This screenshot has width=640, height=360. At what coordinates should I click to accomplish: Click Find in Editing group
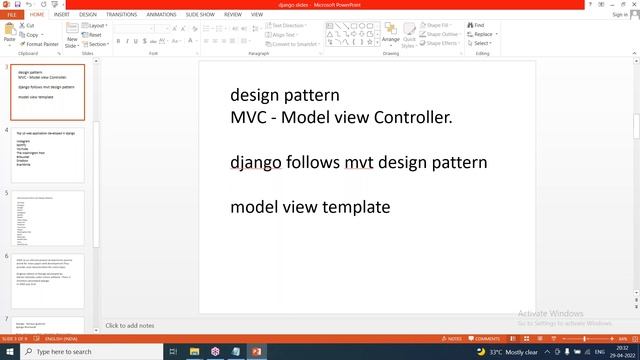coord(476,25)
